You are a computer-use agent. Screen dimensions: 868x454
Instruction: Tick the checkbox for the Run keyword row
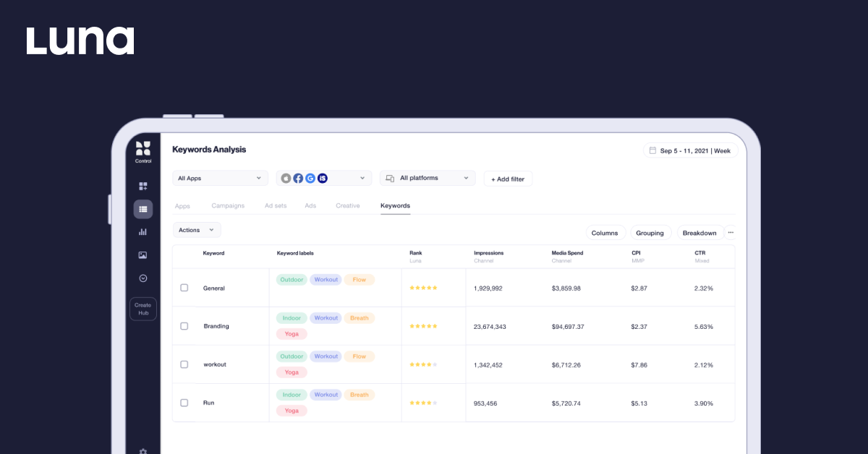click(x=184, y=402)
